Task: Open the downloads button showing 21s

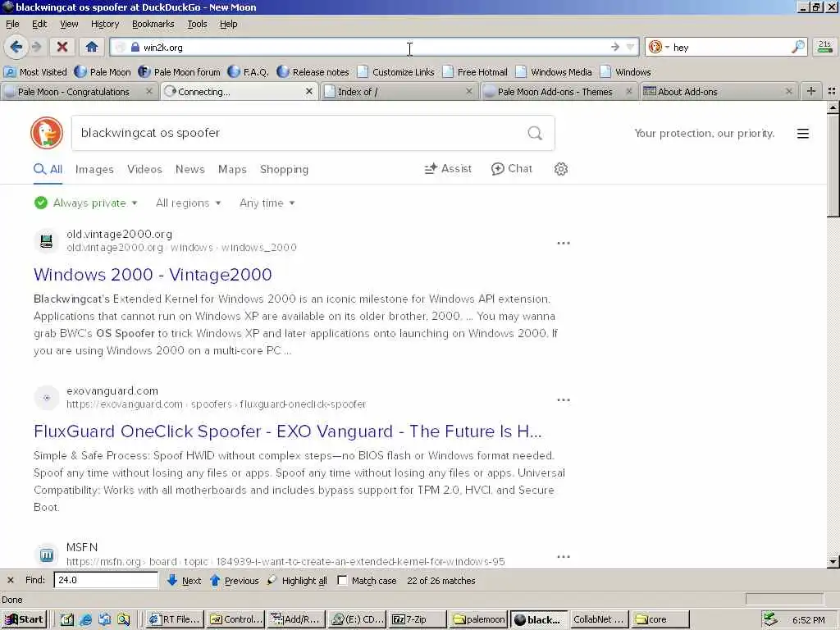Action: click(825, 47)
